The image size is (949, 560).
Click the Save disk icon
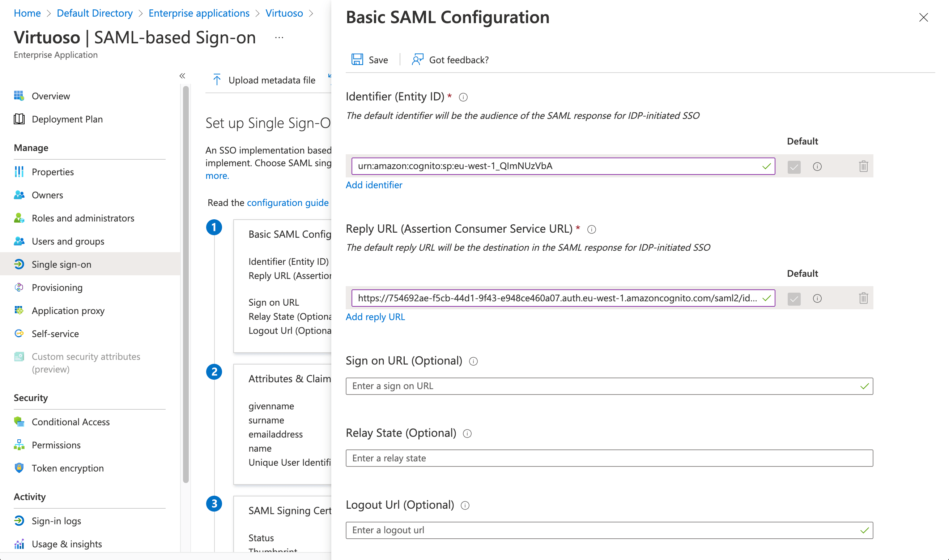pyautogui.click(x=357, y=60)
